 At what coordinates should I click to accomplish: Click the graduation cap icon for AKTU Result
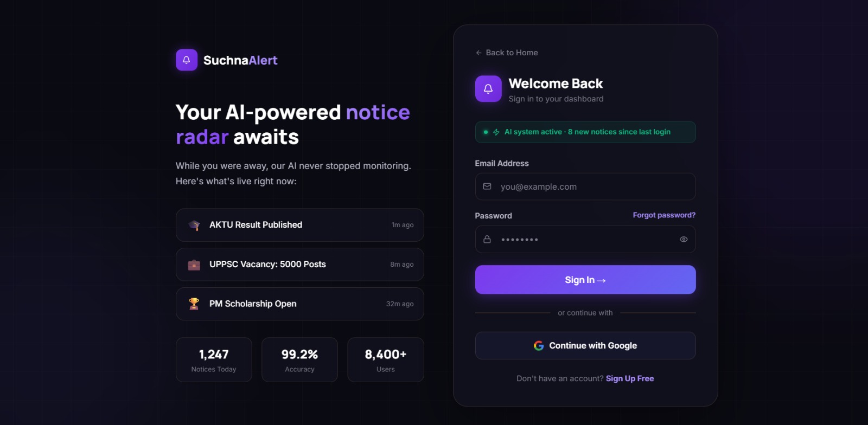tap(194, 225)
